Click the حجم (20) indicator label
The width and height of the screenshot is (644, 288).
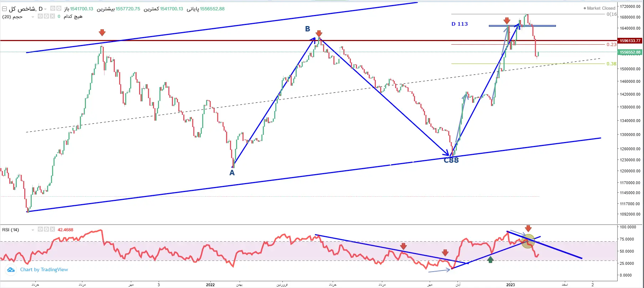click(x=12, y=17)
